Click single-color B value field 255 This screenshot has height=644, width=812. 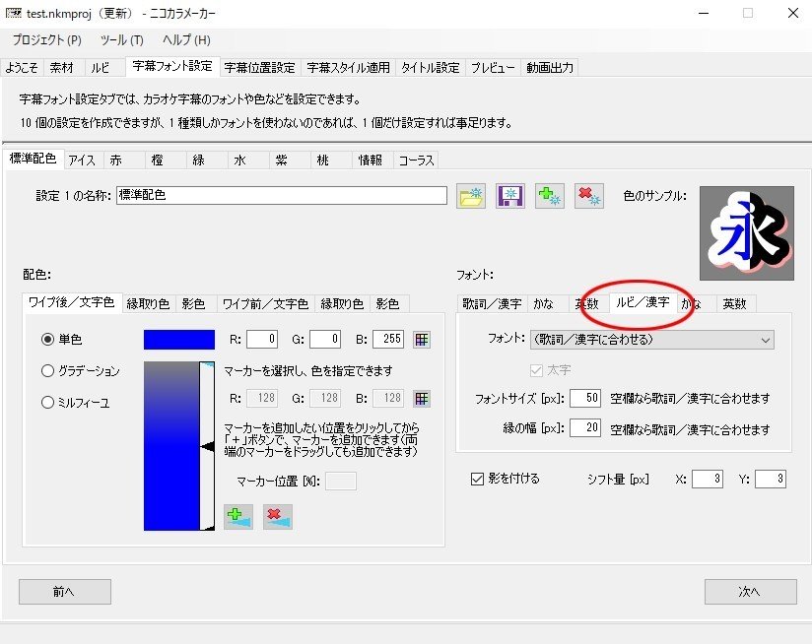click(x=388, y=340)
